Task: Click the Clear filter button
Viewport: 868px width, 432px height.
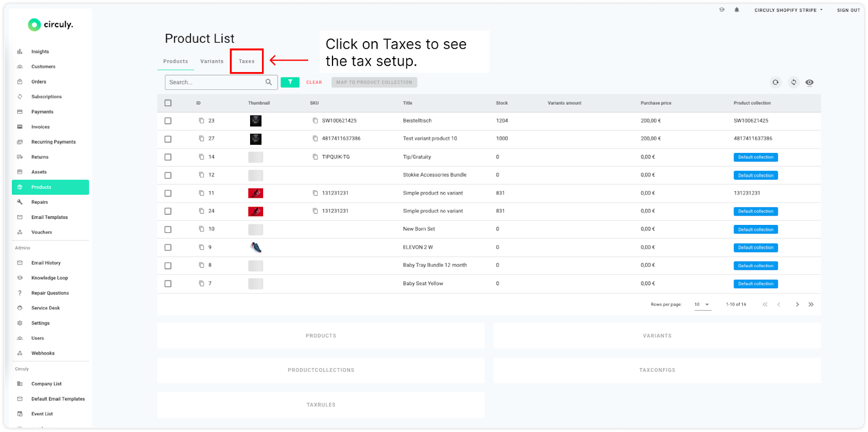Action: [x=314, y=82]
